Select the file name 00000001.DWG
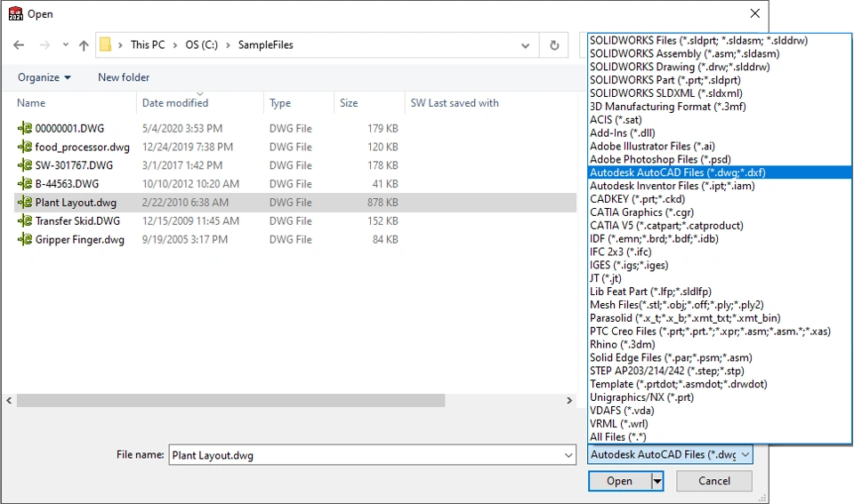854x504 pixels. coord(69,129)
